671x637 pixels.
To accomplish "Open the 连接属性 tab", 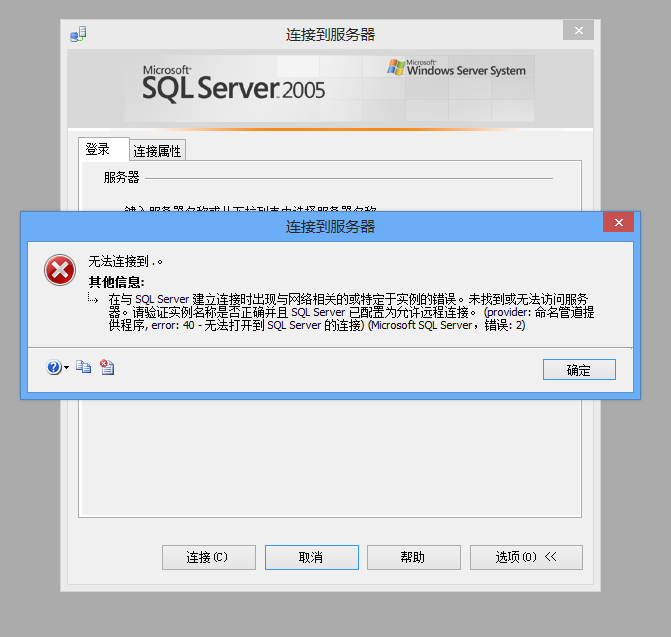I will (x=158, y=151).
